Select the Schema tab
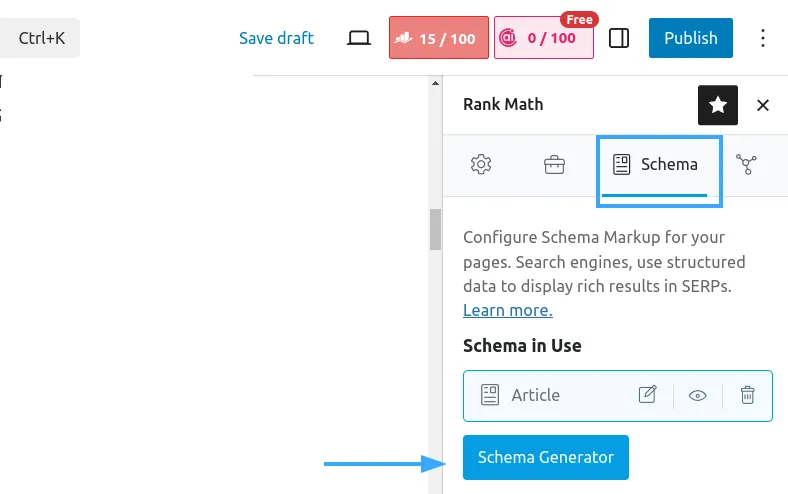Image resolution: width=788 pixels, height=494 pixels. pyautogui.click(x=656, y=164)
